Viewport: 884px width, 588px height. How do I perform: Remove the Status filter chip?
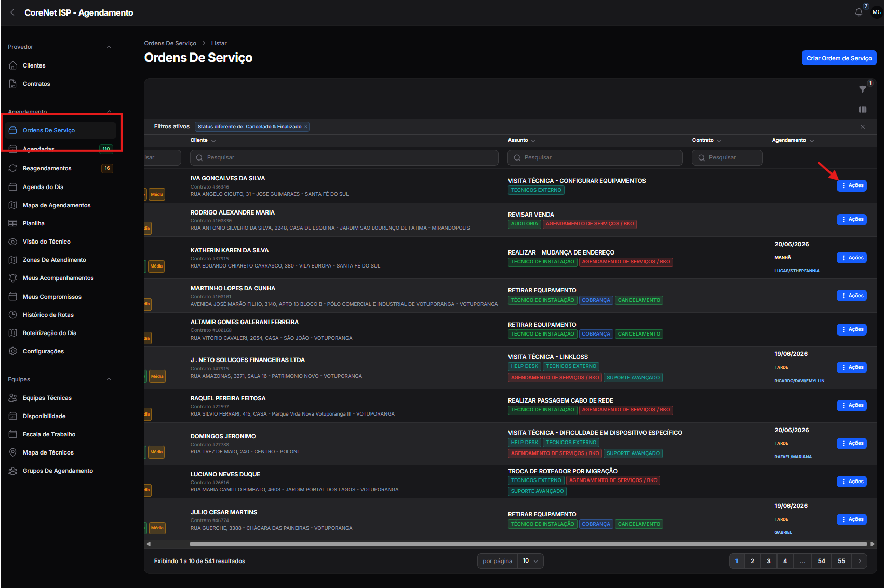[x=306, y=127]
